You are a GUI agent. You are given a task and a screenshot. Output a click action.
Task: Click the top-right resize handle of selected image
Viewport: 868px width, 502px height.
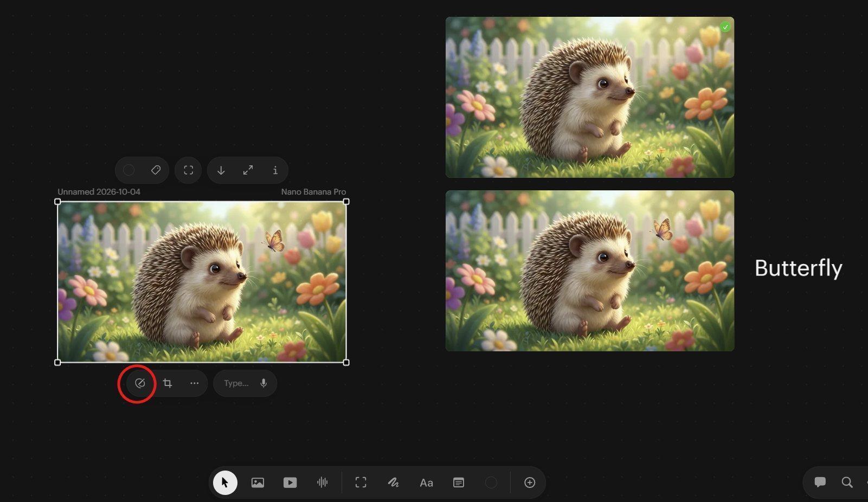click(346, 202)
